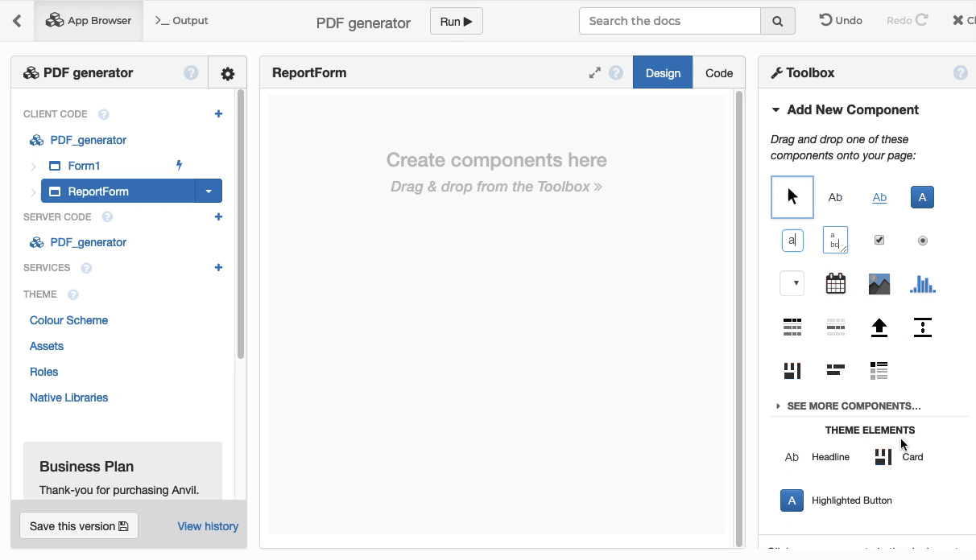Pick the DatePicker calendar component

pos(835,283)
